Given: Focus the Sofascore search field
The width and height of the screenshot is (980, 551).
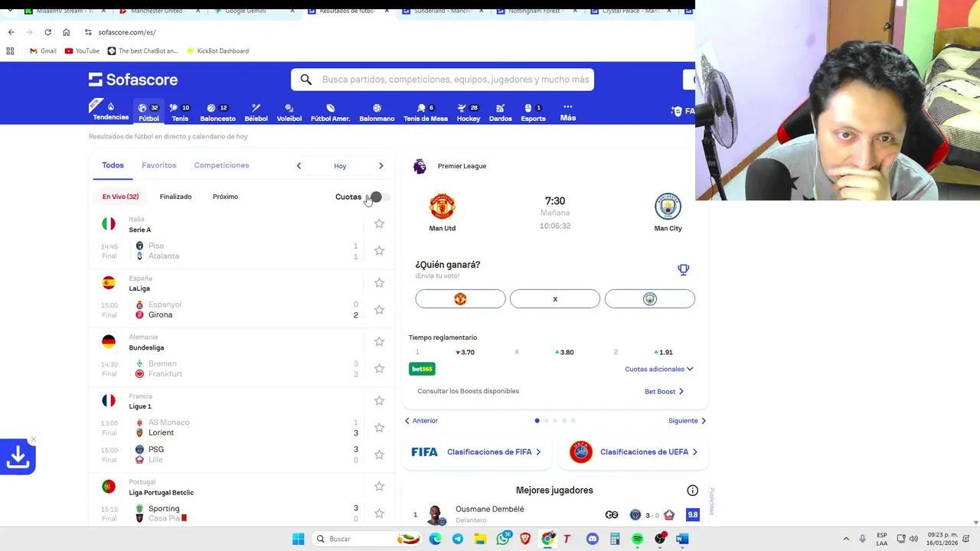Looking at the screenshot, I should [443, 80].
